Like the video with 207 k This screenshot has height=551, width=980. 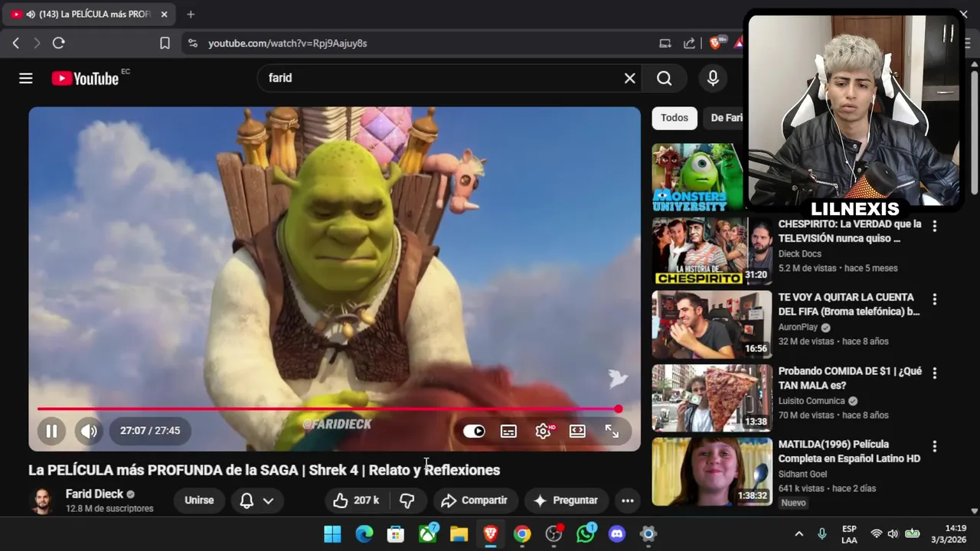point(356,500)
